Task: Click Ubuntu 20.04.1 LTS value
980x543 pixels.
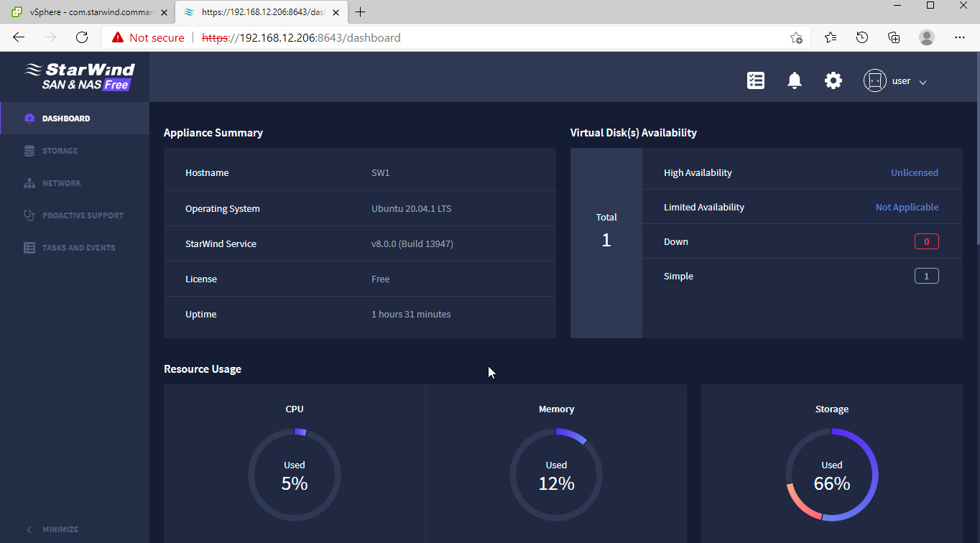Action: click(x=411, y=209)
